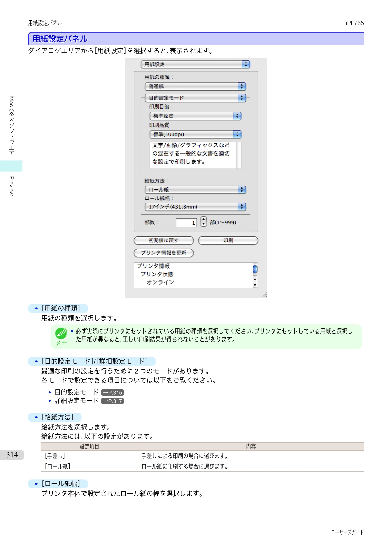Click the プリンタ情報を更新 button
392x555 pixels.
tap(164, 253)
